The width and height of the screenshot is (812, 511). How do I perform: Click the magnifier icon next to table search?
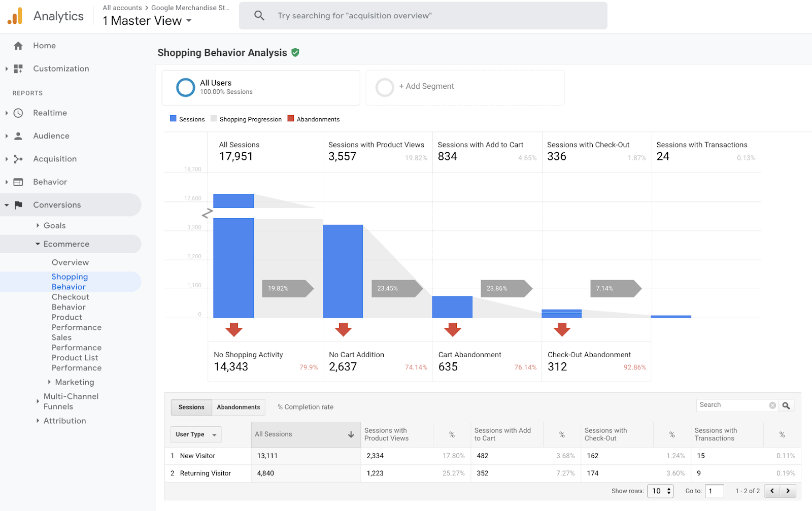pyautogui.click(x=786, y=405)
